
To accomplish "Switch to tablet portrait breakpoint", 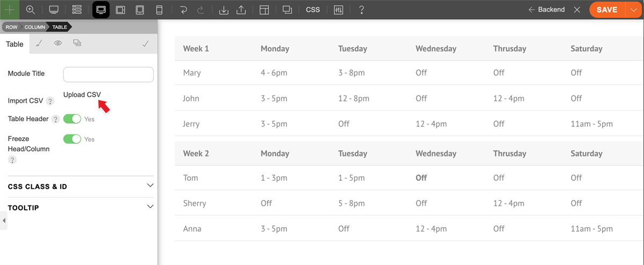I will pos(140,10).
